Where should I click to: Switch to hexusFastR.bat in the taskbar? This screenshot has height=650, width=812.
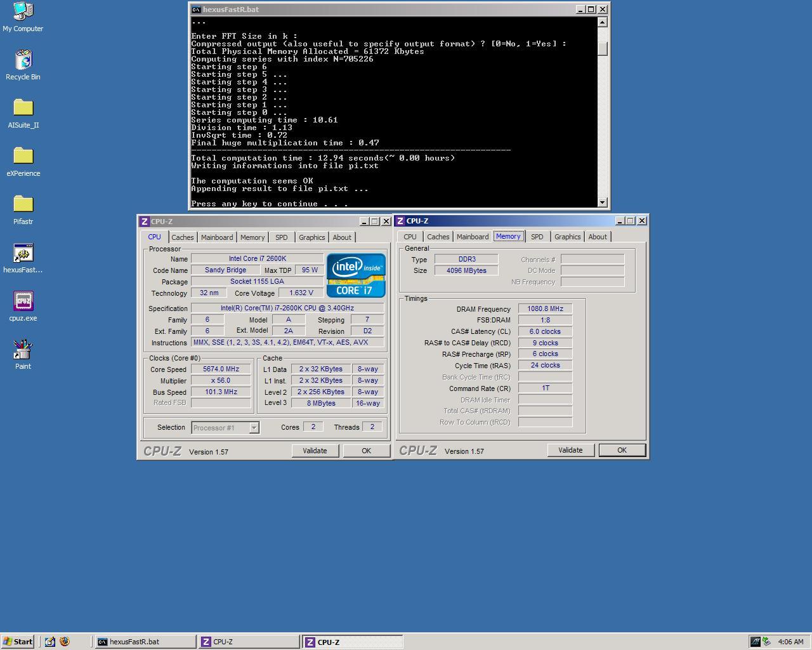point(145,642)
